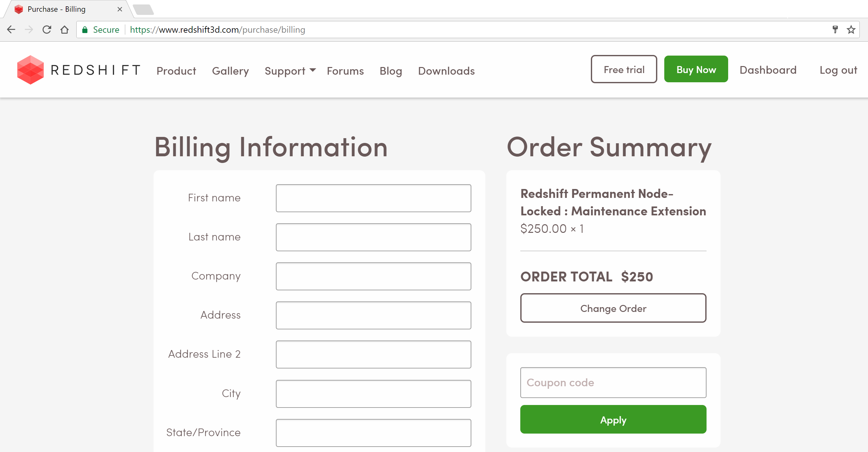The width and height of the screenshot is (868, 452).
Task: Apply the coupon code
Action: pos(613,419)
